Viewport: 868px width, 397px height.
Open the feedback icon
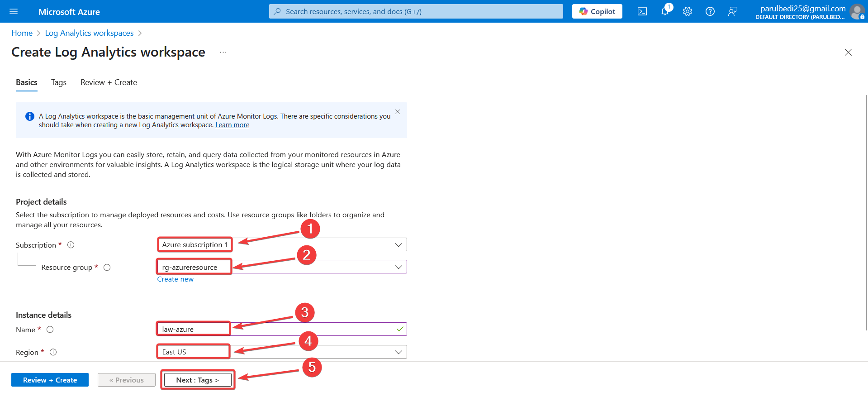click(733, 11)
